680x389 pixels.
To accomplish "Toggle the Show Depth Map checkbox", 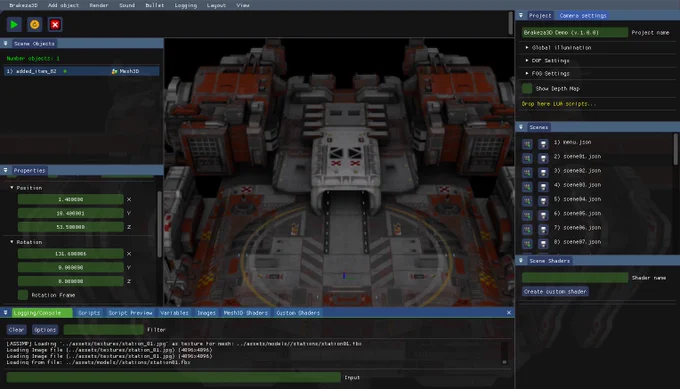I will click(x=527, y=88).
